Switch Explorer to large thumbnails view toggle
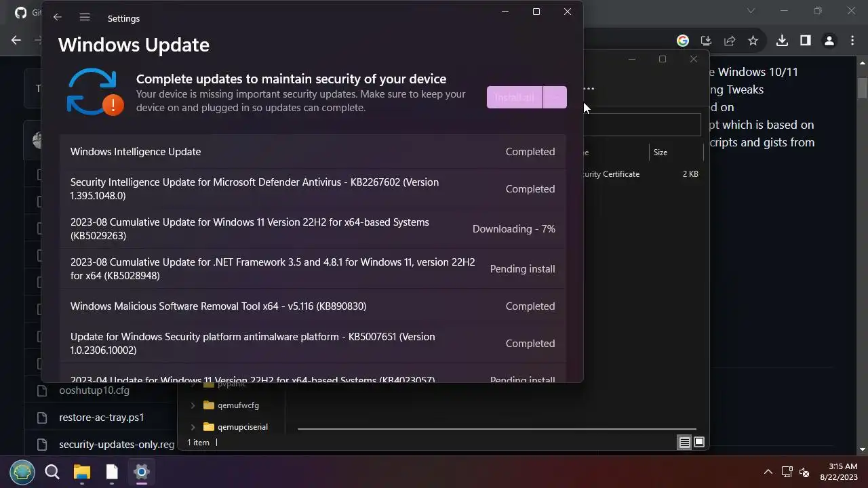868x488 pixels. click(699, 443)
